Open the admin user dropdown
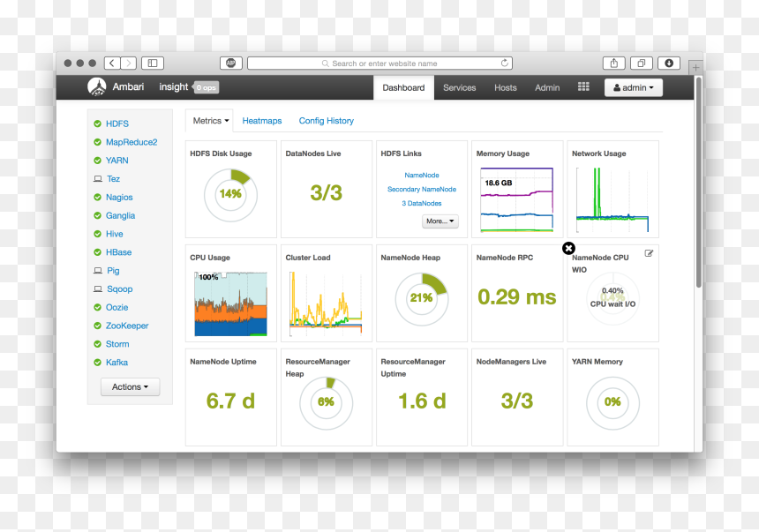The height and width of the screenshot is (532, 759). 633,87
